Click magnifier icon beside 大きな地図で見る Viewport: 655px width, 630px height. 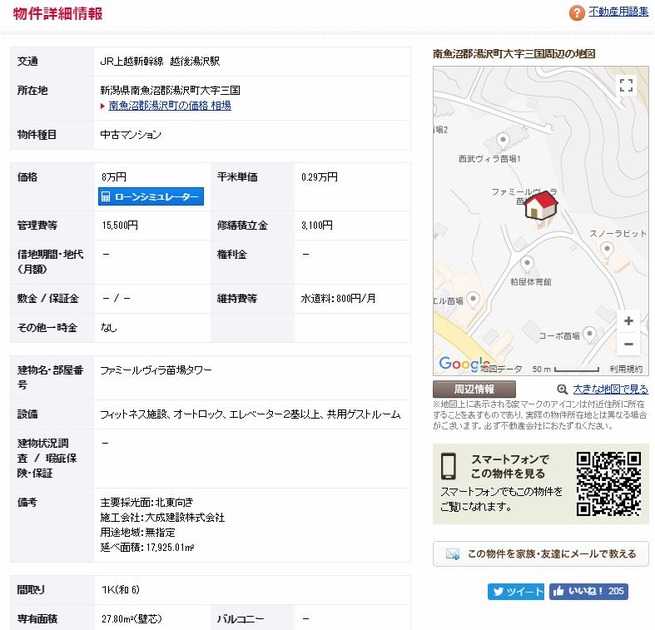pyautogui.click(x=562, y=389)
